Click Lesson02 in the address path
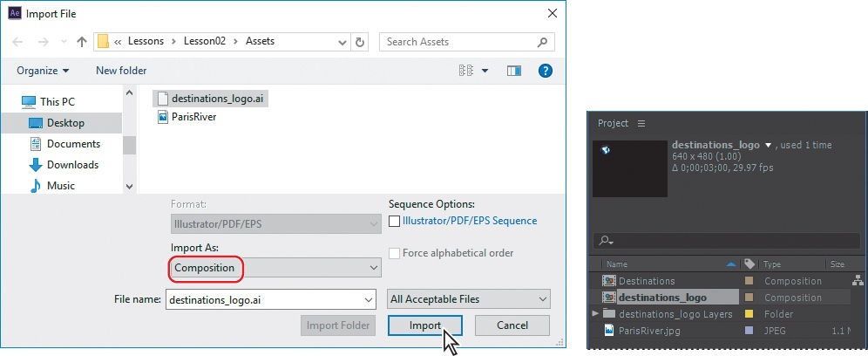This screenshot has height=356, width=868. 205,41
